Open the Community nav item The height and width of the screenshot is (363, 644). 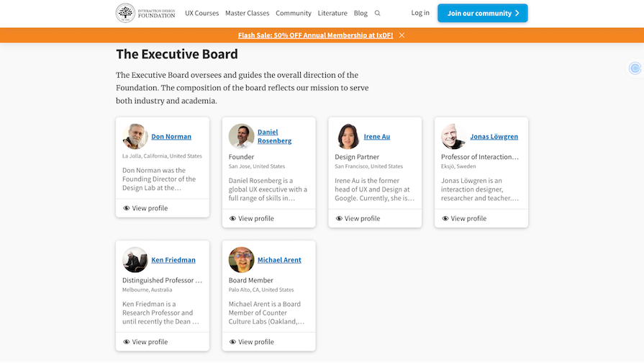click(294, 13)
